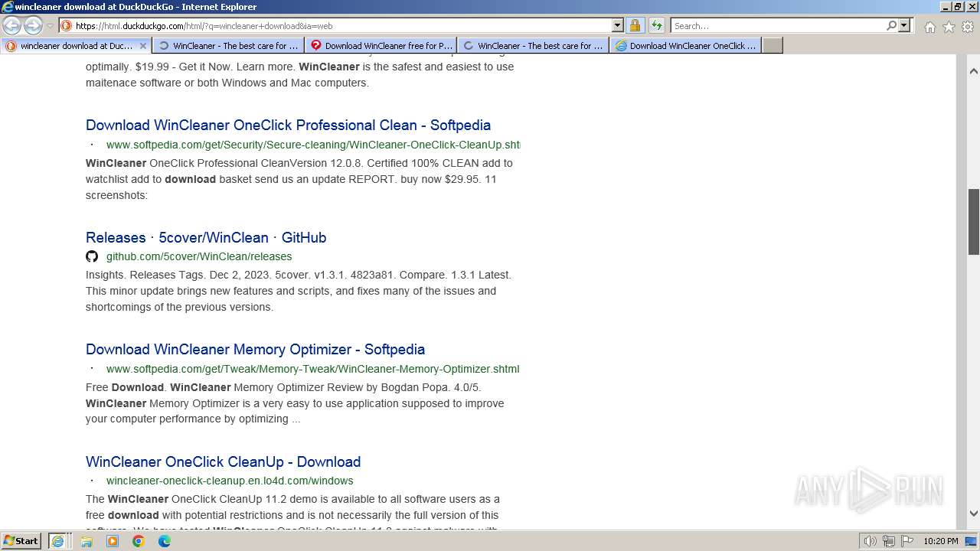The width and height of the screenshot is (980, 551).
Task: Click the browser Forward arrow button
Action: click(33, 25)
